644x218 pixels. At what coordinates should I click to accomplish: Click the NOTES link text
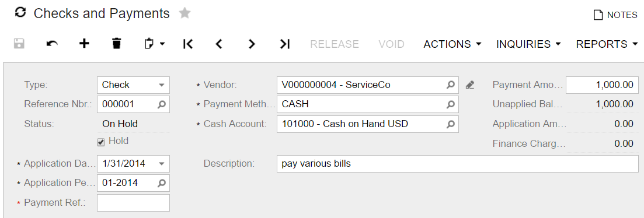[622, 15]
